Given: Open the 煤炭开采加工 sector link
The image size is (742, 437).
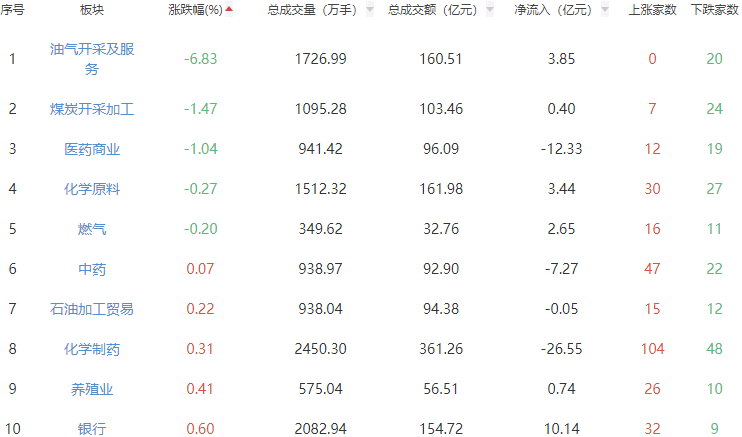Looking at the screenshot, I should pyautogui.click(x=92, y=108).
